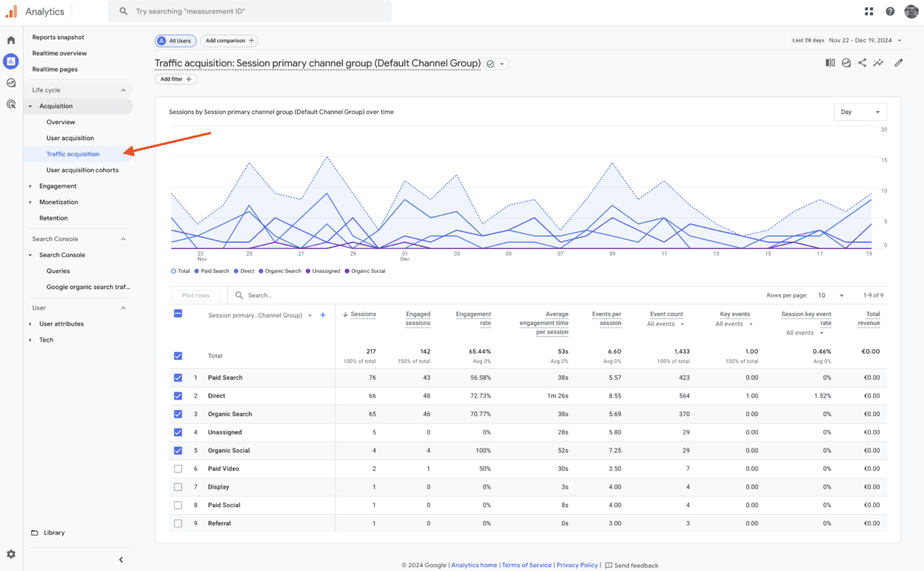This screenshot has width=924, height=571.
Task: Open the trend sparkline icon in report toolbar
Action: point(878,63)
